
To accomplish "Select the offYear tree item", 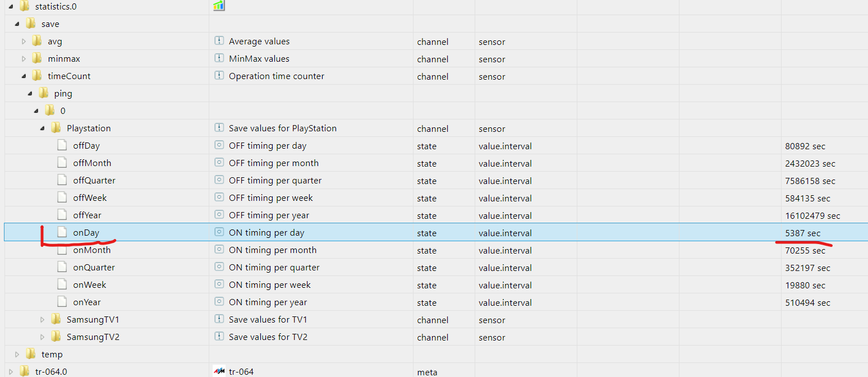I will click(x=87, y=215).
